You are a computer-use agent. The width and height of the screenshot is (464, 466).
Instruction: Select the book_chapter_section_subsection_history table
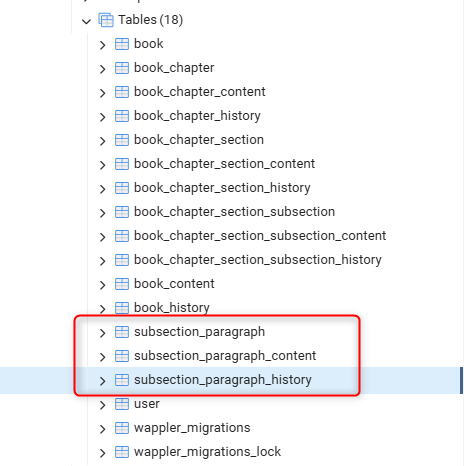coord(258,260)
